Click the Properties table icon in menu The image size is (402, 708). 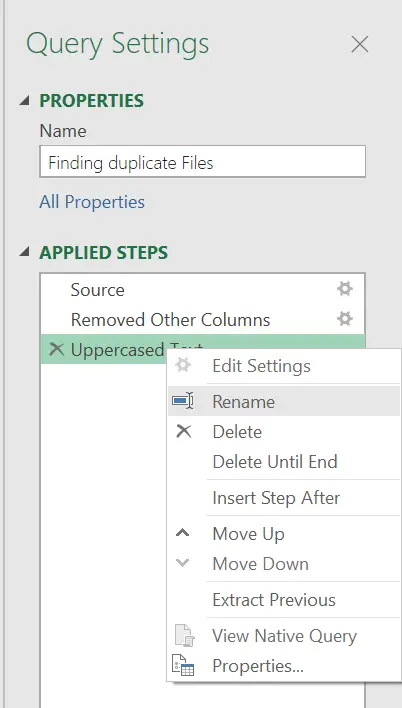(183, 665)
